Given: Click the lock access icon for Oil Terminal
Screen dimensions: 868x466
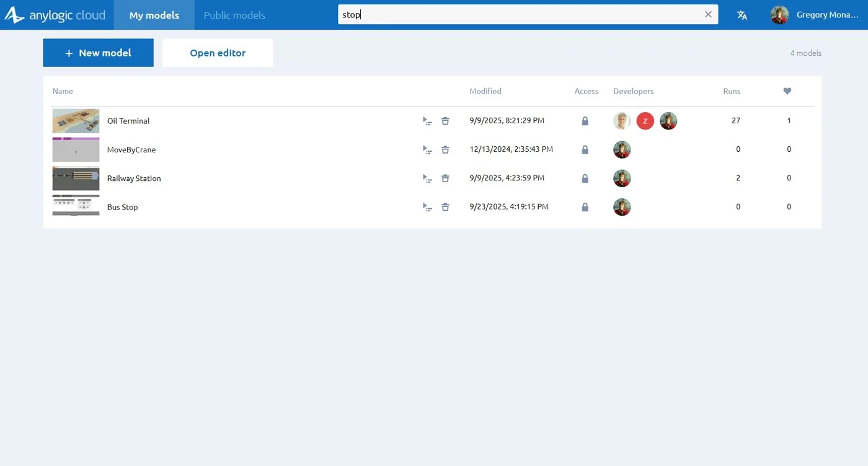Looking at the screenshot, I should point(585,121).
